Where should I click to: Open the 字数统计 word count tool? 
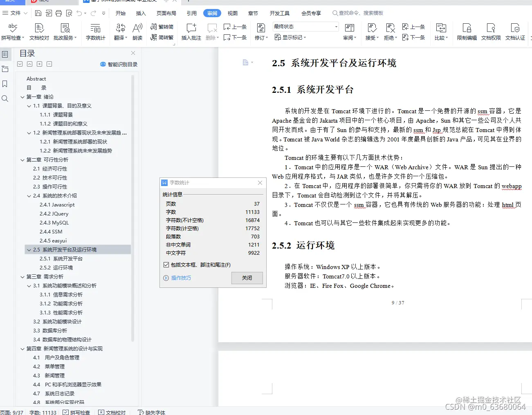[x=95, y=31]
